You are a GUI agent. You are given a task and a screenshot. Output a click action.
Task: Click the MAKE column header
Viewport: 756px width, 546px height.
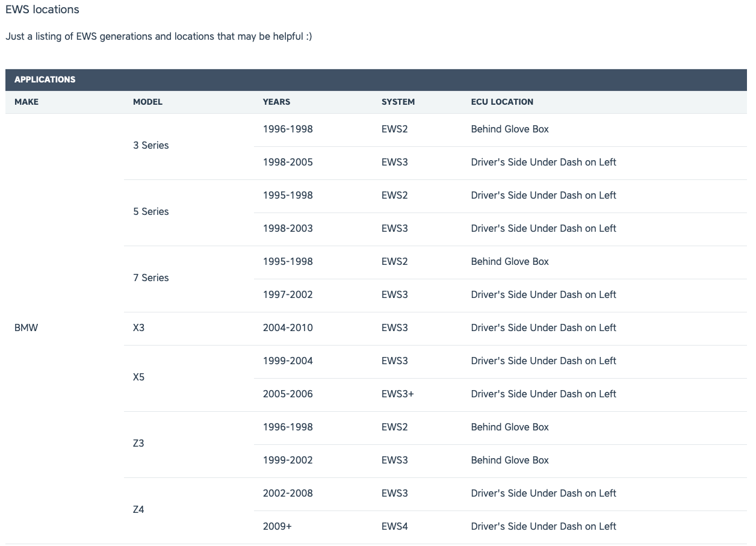click(26, 102)
